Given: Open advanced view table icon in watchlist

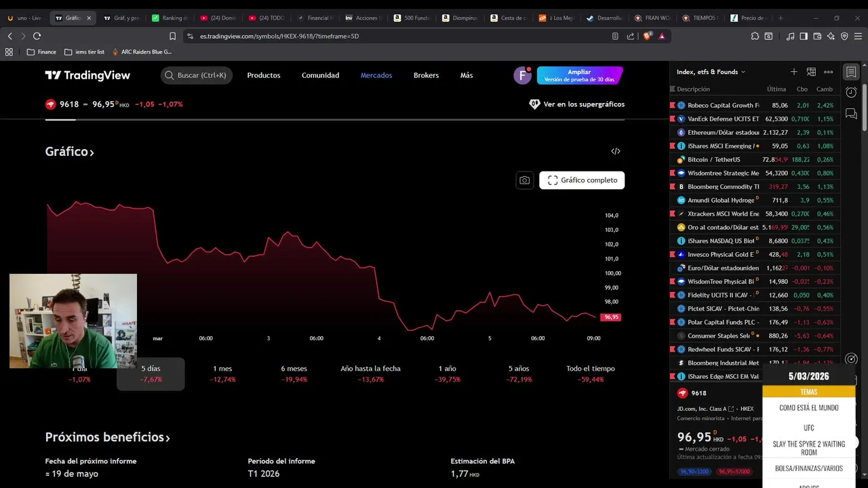Looking at the screenshot, I should coord(811,72).
